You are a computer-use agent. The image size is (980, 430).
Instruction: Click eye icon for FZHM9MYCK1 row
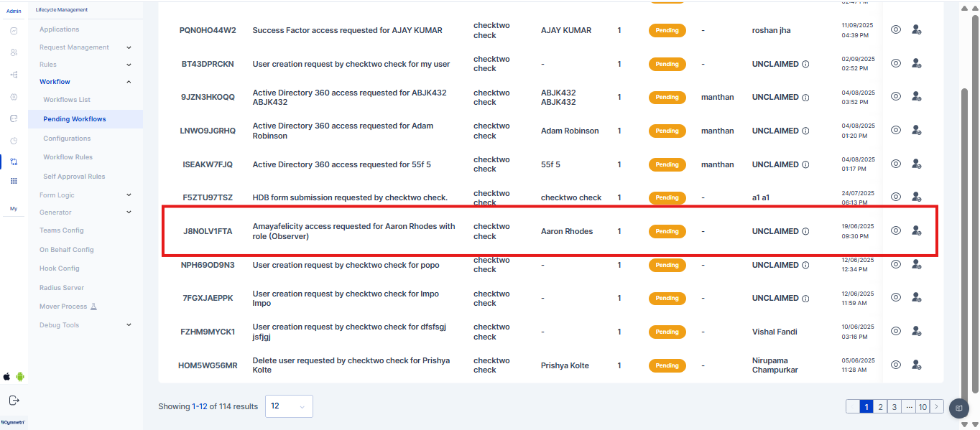pos(896,331)
